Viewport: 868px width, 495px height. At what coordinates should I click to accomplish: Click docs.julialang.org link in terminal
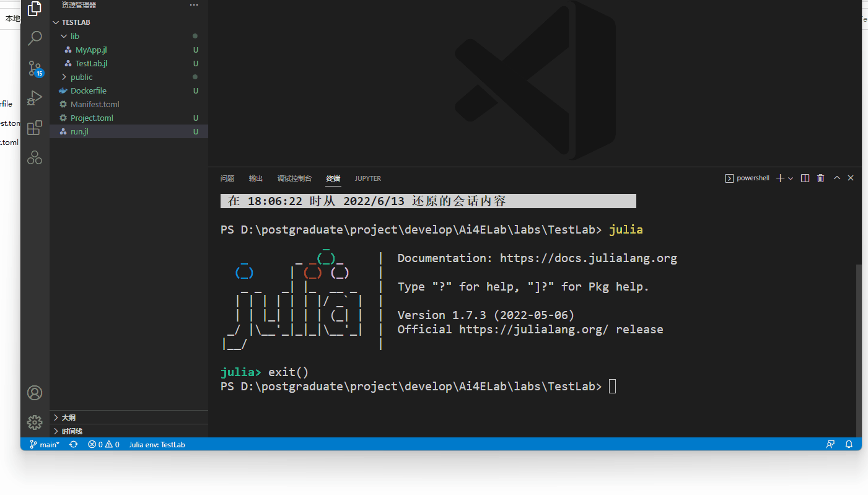[589, 258]
